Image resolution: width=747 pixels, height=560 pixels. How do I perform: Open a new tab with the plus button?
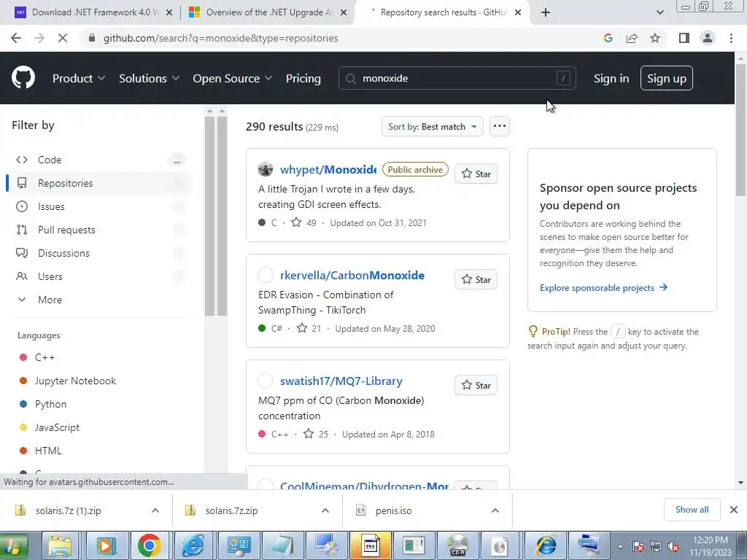pos(546,12)
